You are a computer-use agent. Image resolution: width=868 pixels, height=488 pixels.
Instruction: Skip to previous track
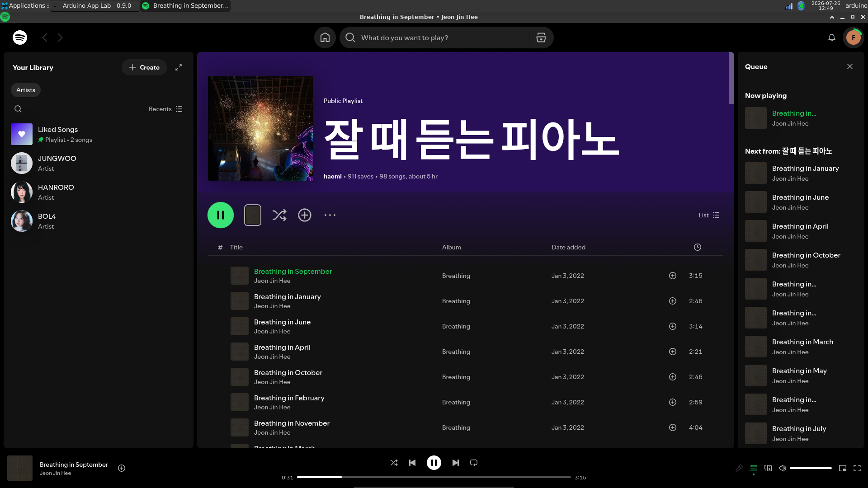pyautogui.click(x=412, y=463)
